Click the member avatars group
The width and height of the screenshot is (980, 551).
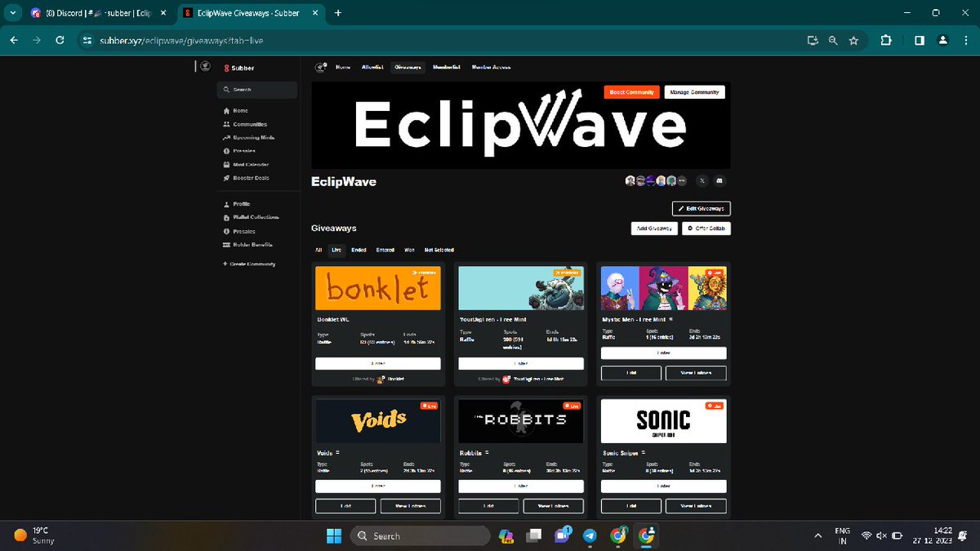(x=656, y=180)
